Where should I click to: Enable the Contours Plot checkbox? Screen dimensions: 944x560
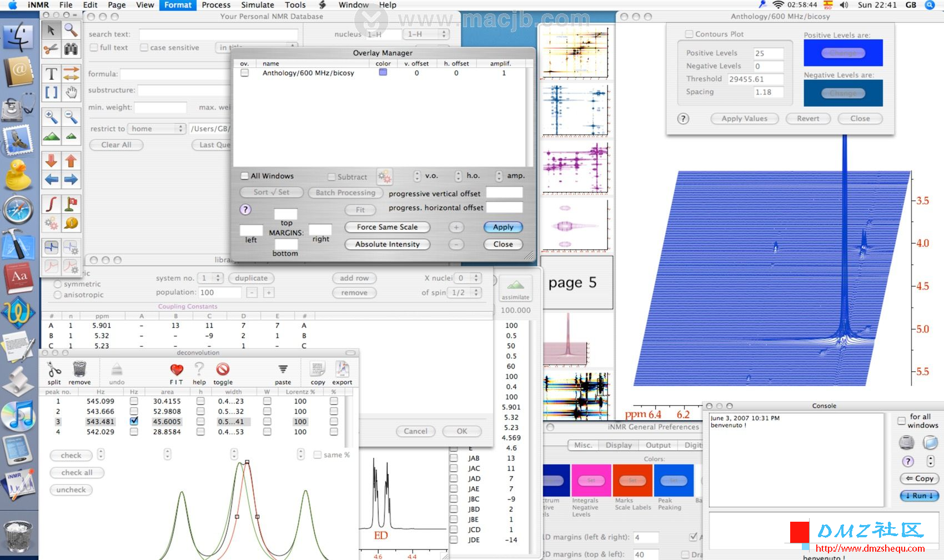tap(689, 34)
